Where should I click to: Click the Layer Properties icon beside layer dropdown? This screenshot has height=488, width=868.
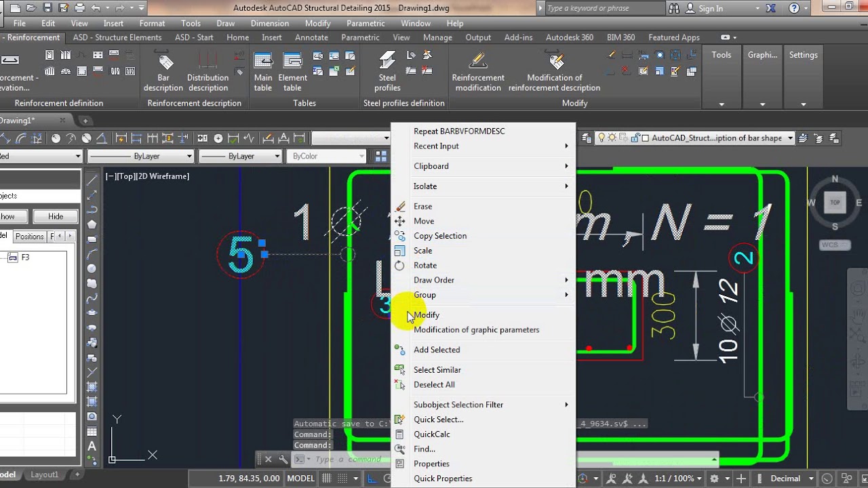585,138
